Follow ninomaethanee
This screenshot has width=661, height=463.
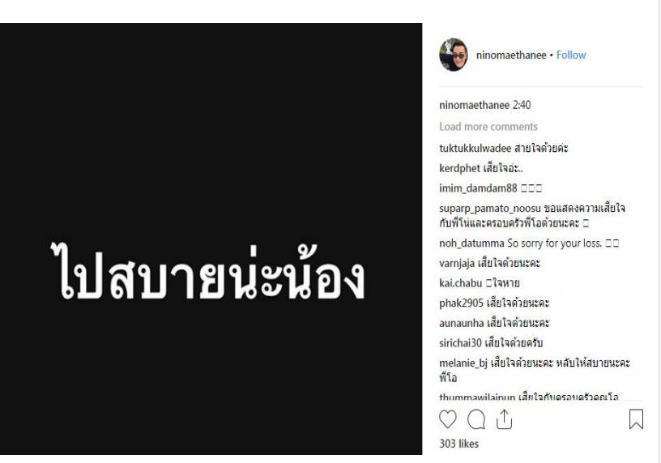[x=571, y=55]
